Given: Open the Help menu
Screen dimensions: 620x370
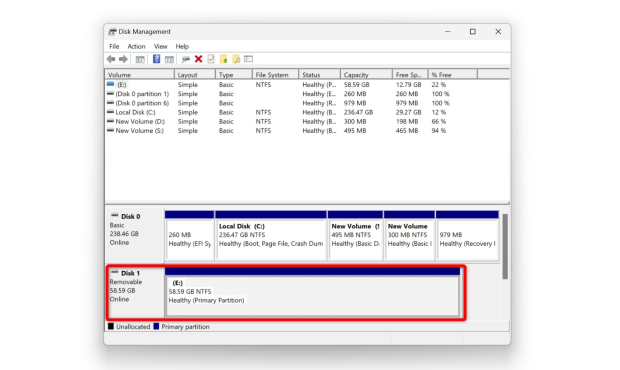Looking at the screenshot, I should coord(182,46).
